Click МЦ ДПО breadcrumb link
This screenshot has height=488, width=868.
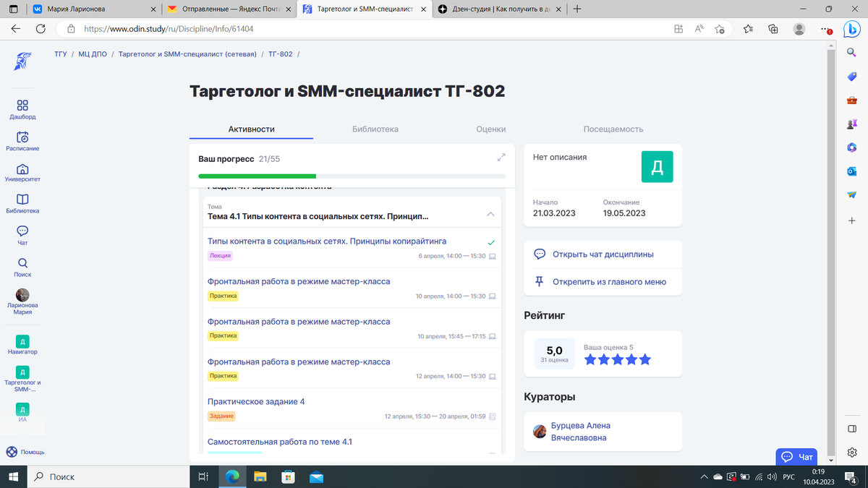[x=93, y=54]
